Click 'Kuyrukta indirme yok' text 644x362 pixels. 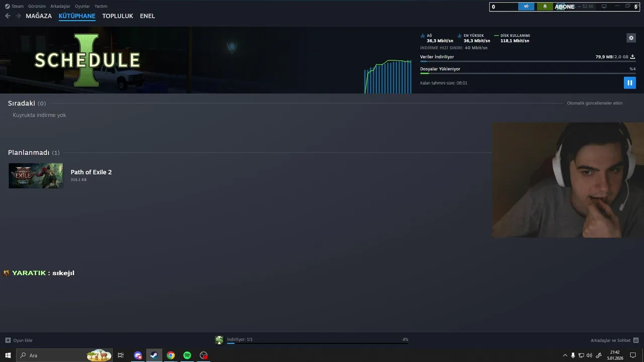pyautogui.click(x=39, y=115)
